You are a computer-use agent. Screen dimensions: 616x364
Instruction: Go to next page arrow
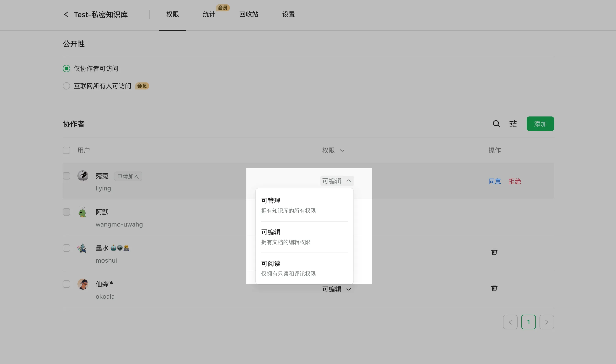pos(547,322)
